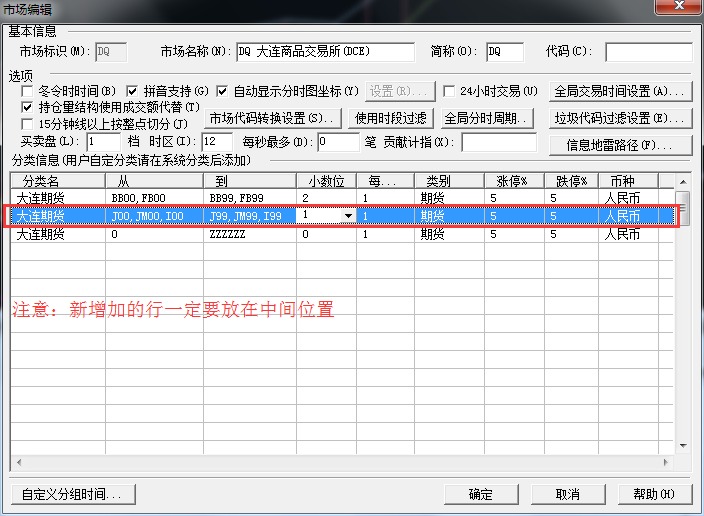Image resolution: width=704 pixels, height=516 pixels.
Task: Click the 全局分时周期 button
Action: tap(487, 119)
